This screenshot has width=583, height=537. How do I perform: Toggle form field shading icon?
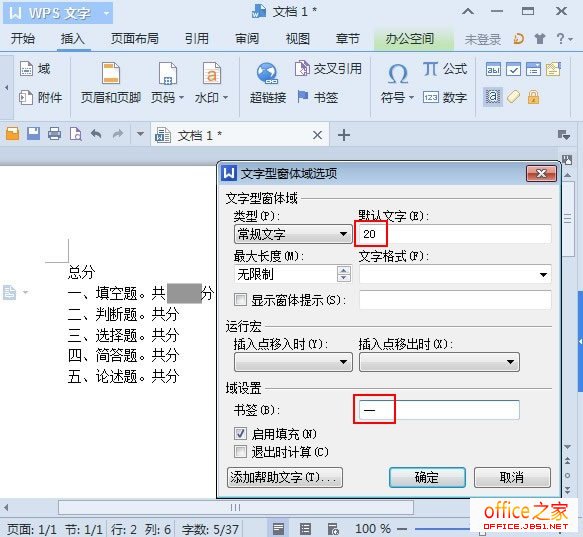click(x=493, y=97)
